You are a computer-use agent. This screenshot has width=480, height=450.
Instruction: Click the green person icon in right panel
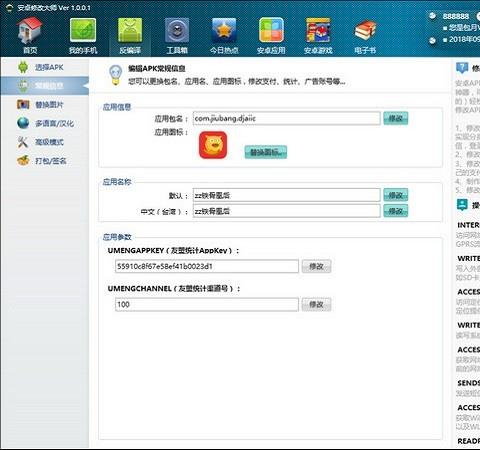[462, 205]
